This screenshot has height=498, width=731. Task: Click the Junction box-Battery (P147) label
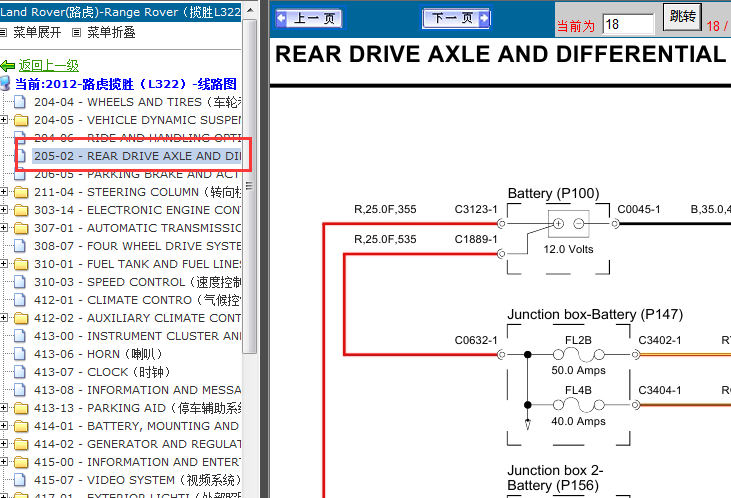coord(595,314)
